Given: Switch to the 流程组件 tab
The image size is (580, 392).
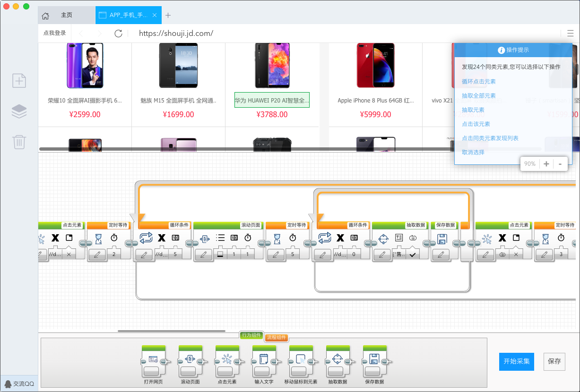Looking at the screenshot, I should point(277,338).
